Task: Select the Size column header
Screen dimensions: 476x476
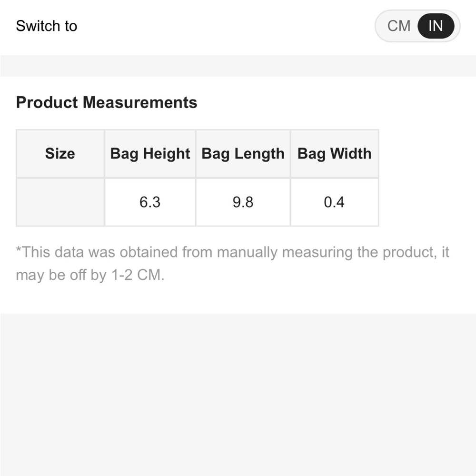Action: coord(60,154)
